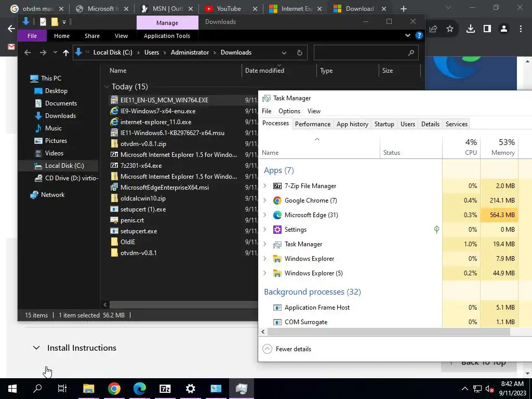Expand the Microsoft Edge (31) process group
The image size is (532, 399).
pyautogui.click(x=265, y=215)
